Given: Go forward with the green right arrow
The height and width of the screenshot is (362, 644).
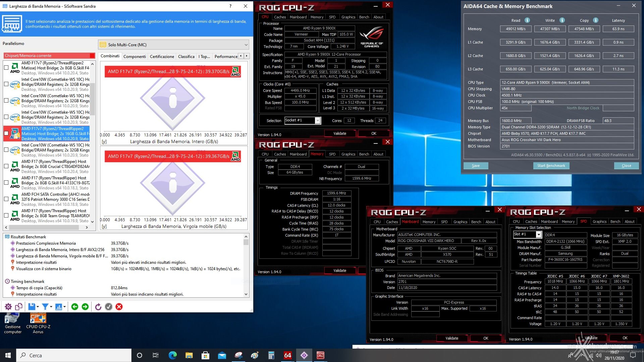Looking at the screenshot, I should pyautogui.click(x=85, y=307).
